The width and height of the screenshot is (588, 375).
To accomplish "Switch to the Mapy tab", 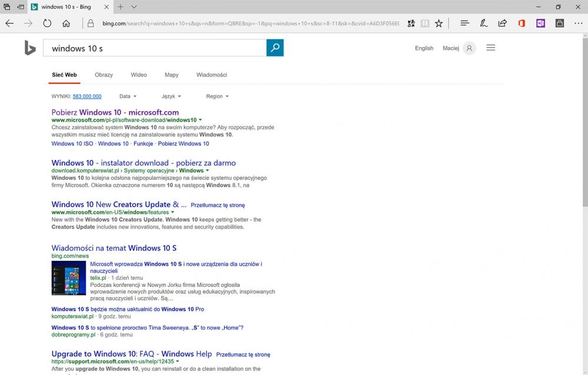I will click(x=171, y=75).
